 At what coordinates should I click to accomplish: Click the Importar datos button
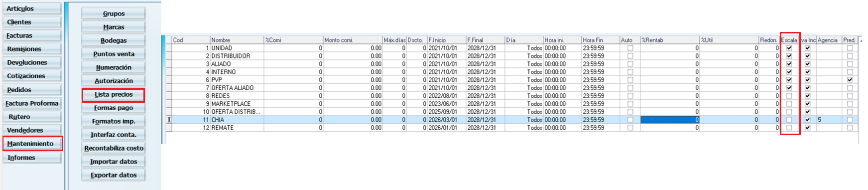tap(114, 162)
